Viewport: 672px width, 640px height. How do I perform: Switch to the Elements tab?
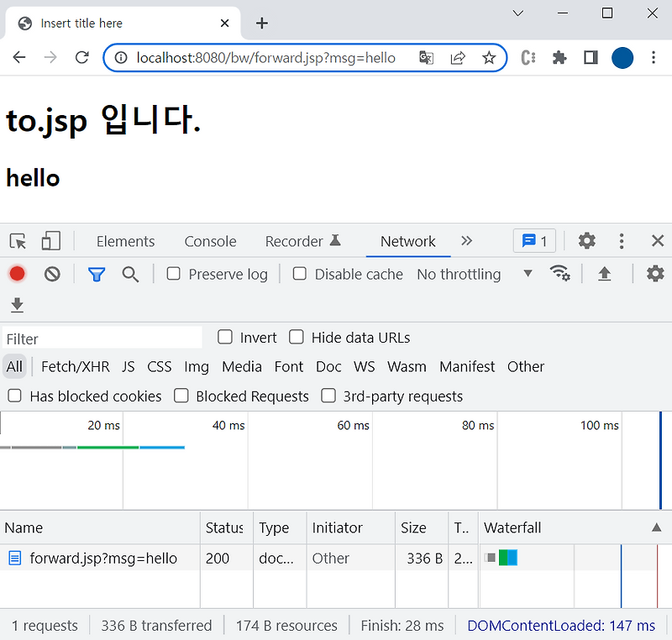(x=125, y=241)
